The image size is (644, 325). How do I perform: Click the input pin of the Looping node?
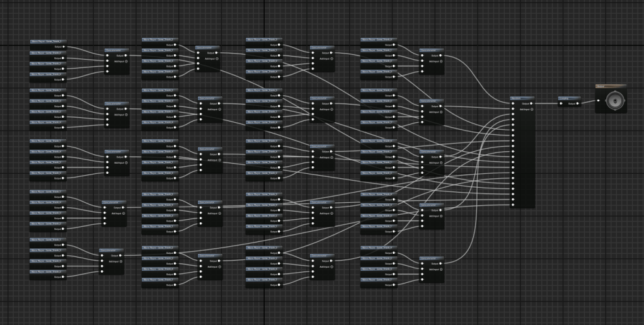pos(561,104)
